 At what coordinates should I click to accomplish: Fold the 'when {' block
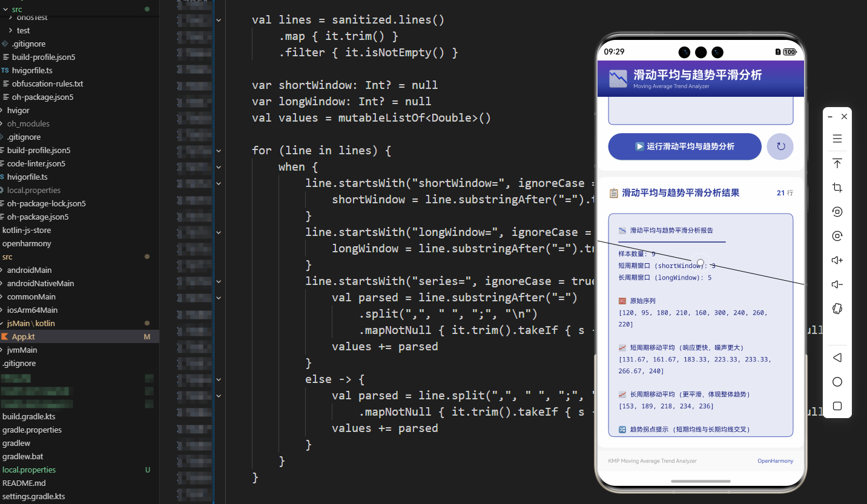click(219, 167)
